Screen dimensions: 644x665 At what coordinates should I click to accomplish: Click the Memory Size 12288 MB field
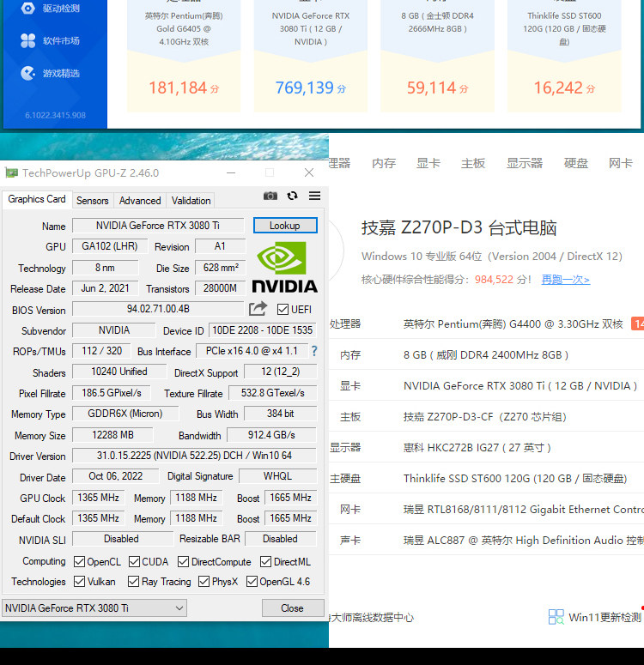click(x=112, y=435)
